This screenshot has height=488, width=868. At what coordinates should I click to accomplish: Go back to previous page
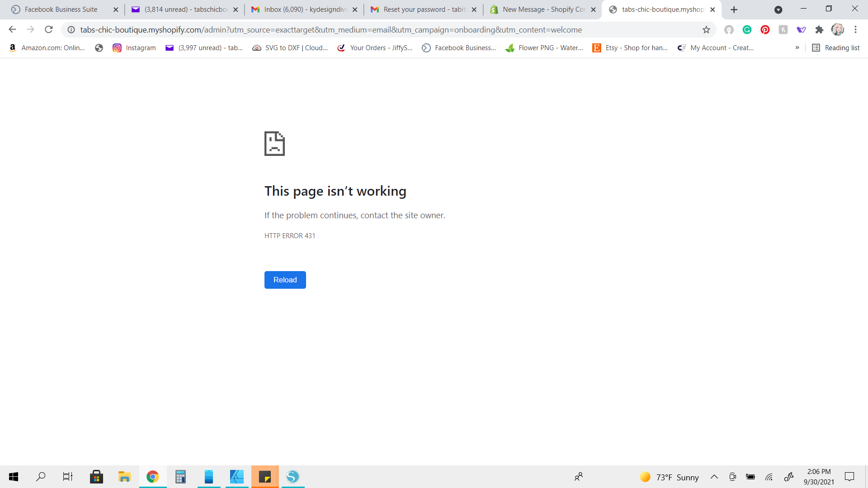13,30
